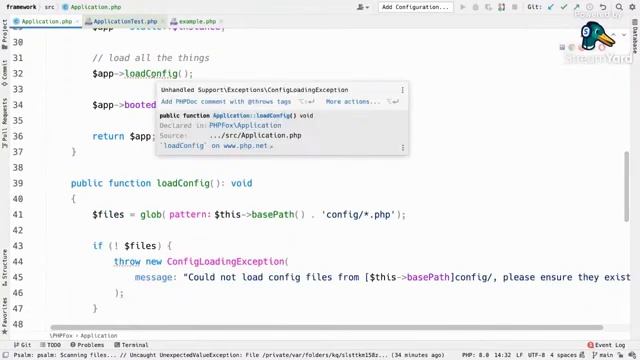Change the LF line separator
Screen dimensions: 640x360
point(519,355)
